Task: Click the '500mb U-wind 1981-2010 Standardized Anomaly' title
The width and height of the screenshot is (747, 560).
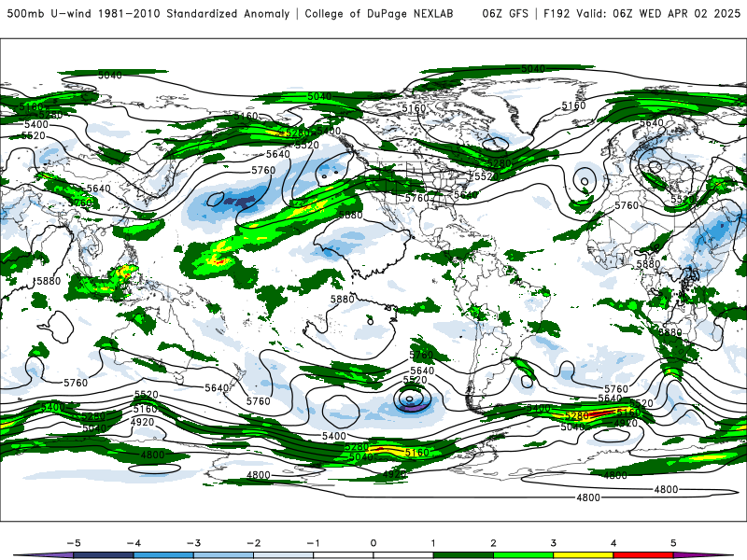Action: pos(148,14)
